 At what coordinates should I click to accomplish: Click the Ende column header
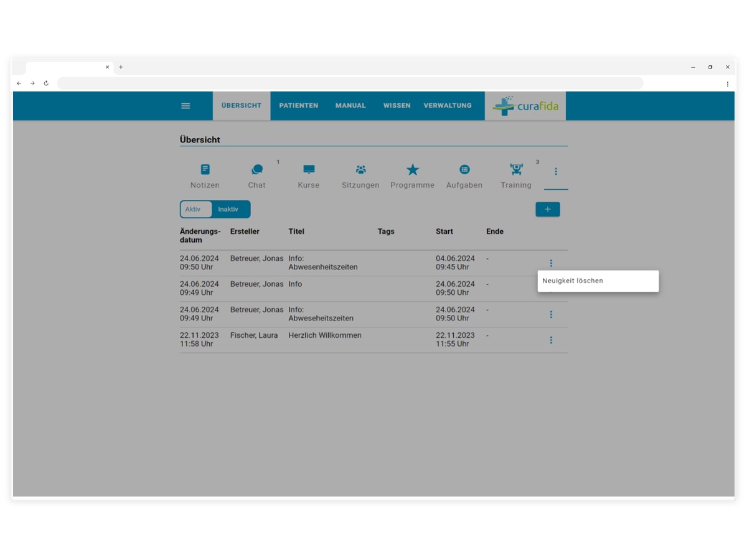coord(495,231)
